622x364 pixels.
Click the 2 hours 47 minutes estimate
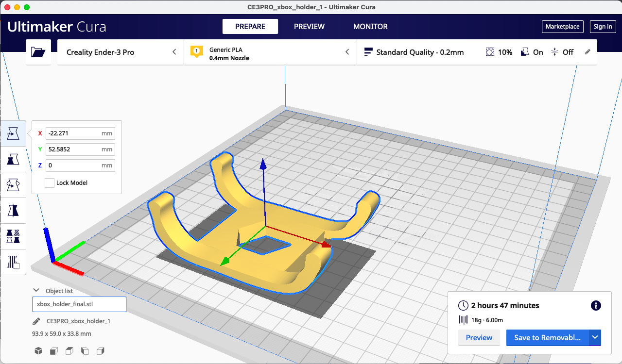coord(505,306)
